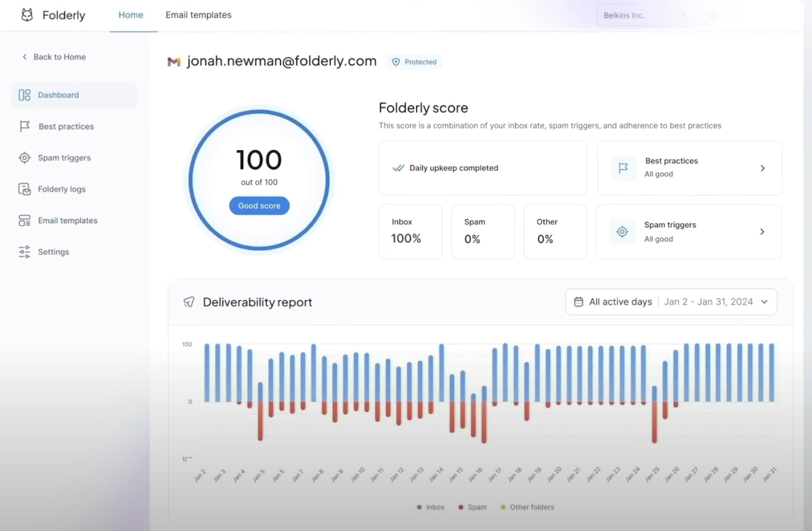Click the Good score button

[x=259, y=205]
